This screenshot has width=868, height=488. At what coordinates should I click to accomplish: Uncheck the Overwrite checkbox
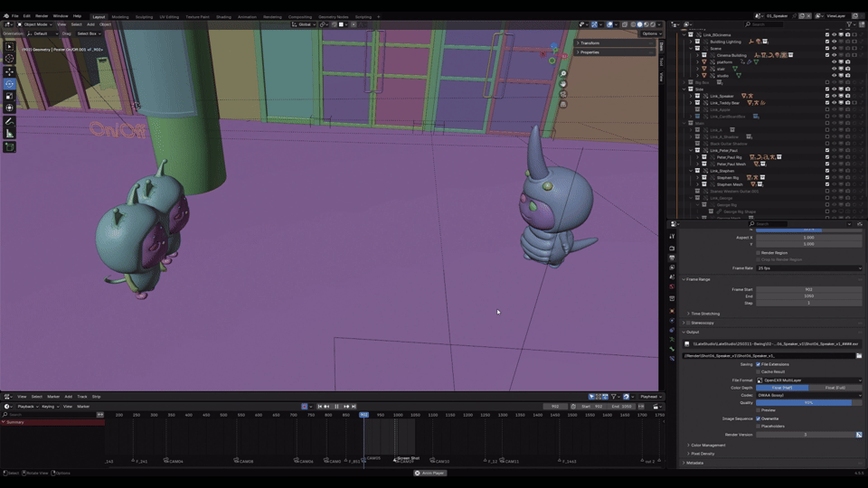point(758,418)
